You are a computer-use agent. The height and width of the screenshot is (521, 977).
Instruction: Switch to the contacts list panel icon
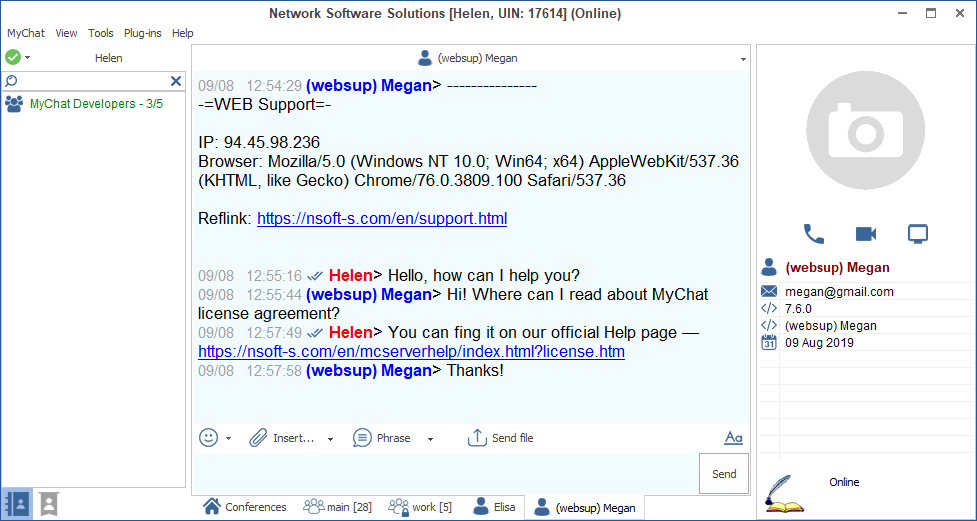(16, 503)
